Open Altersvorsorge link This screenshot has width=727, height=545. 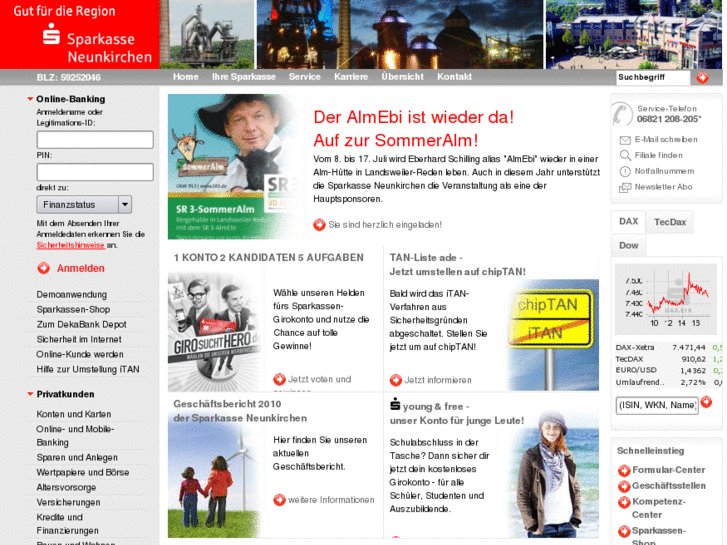click(x=66, y=487)
